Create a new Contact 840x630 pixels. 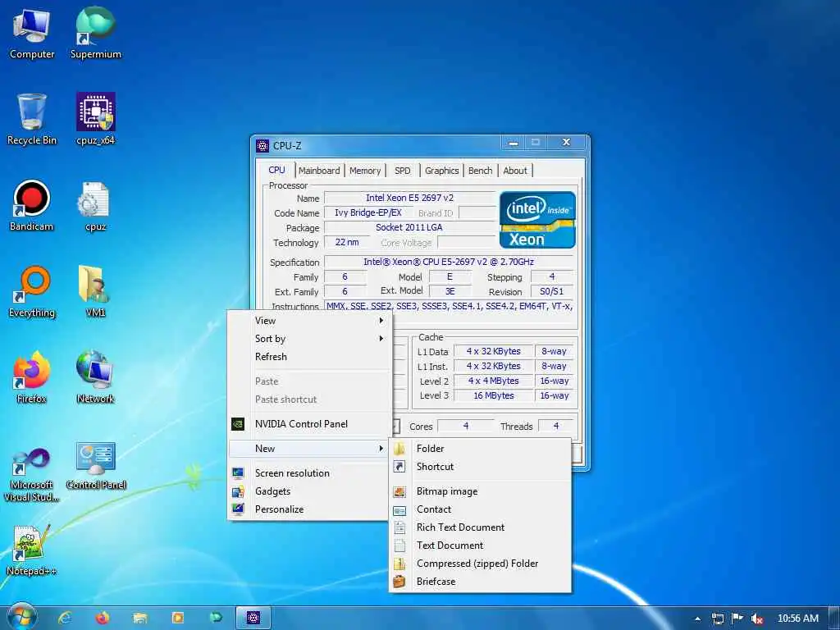[x=480, y=509]
